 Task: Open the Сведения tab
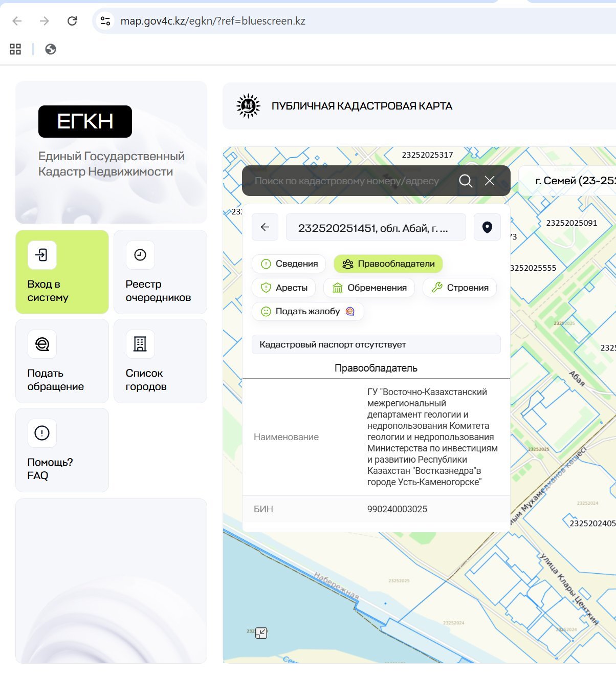pyautogui.click(x=289, y=264)
